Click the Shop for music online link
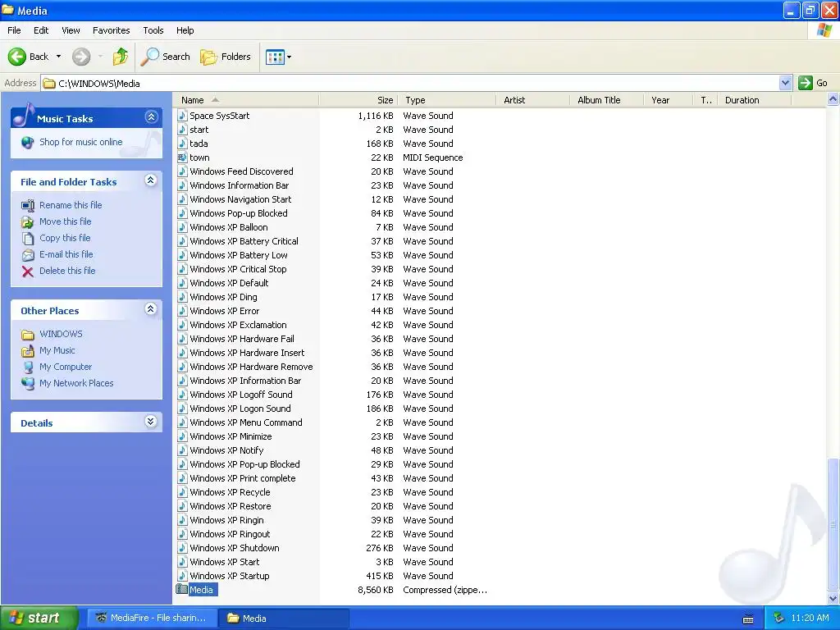Screen dimensions: 840x630 click(x=81, y=142)
